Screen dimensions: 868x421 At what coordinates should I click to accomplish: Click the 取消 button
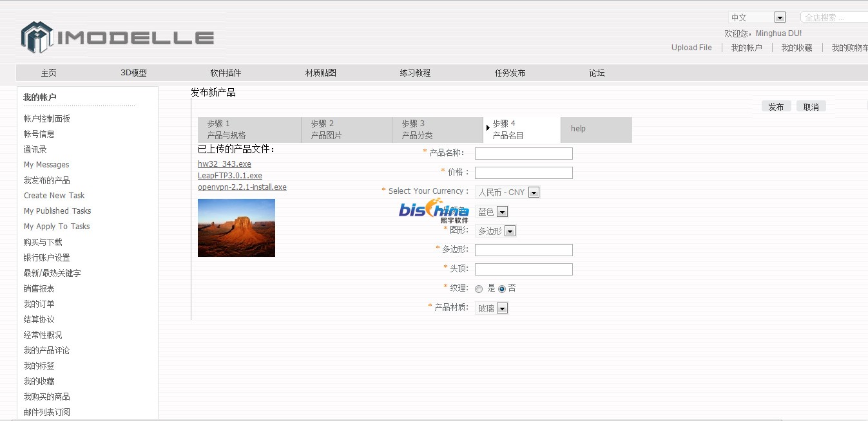[x=811, y=106]
